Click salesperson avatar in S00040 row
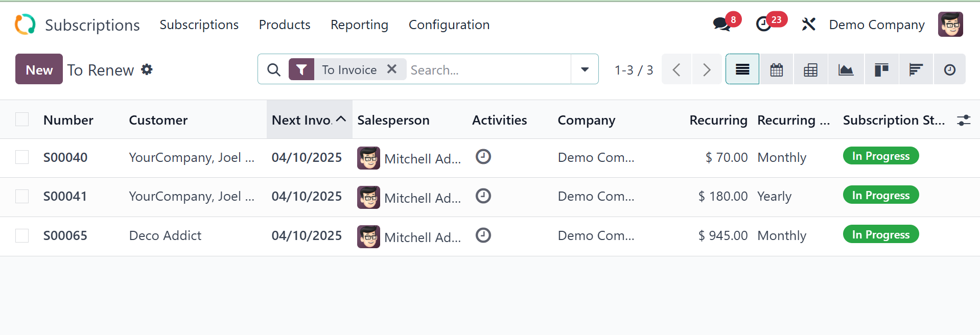The image size is (980, 335). pyautogui.click(x=368, y=158)
